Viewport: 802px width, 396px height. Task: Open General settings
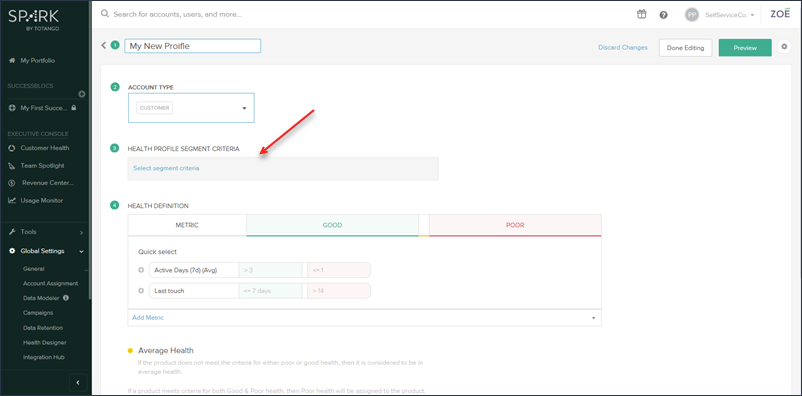(34, 269)
